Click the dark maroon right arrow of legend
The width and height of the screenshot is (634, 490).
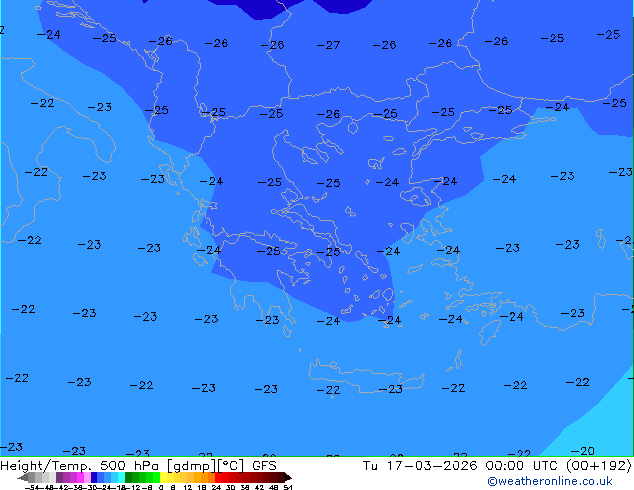tap(288, 477)
